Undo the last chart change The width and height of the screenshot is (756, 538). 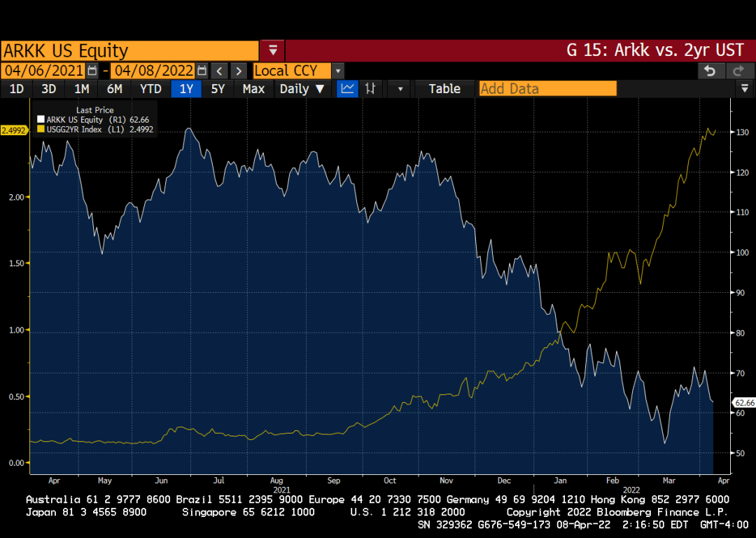coord(710,71)
